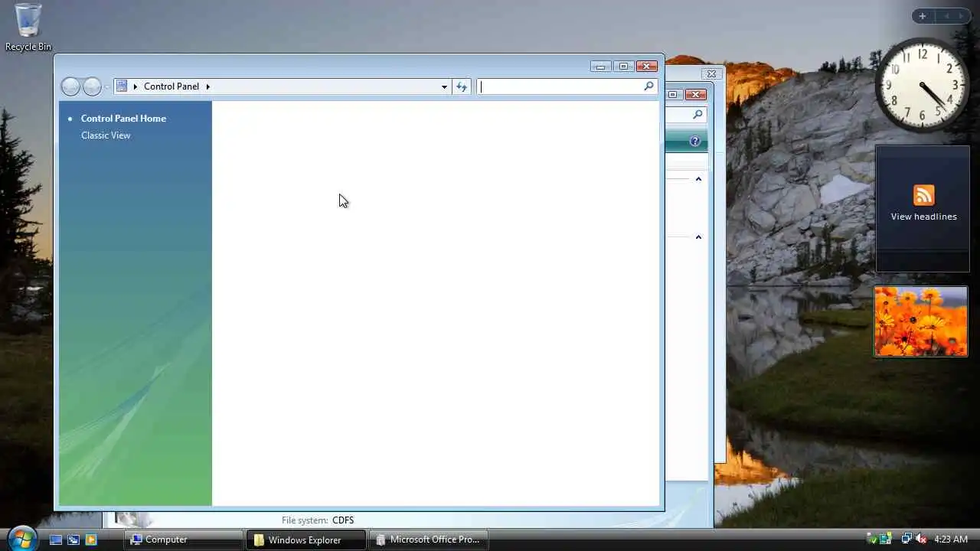
Task: Switch to Computer taskbar button
Action: pyautogui.click(x=184, y=540)
